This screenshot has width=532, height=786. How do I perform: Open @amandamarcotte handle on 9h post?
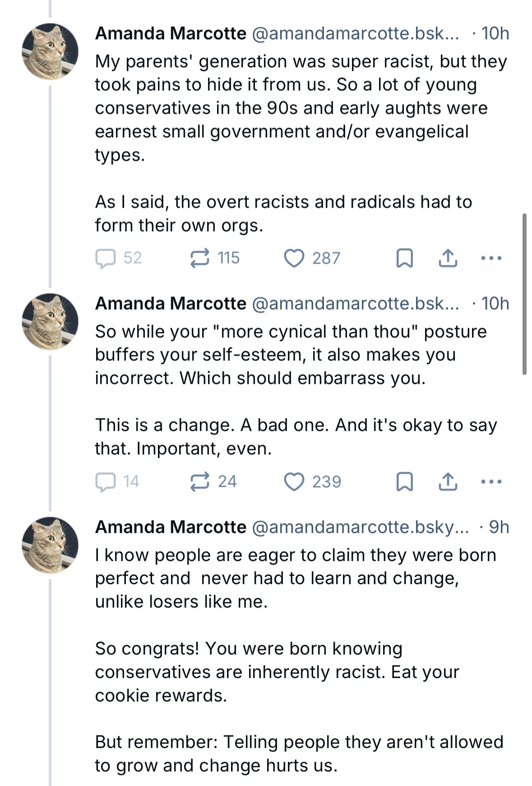[360, 527]
